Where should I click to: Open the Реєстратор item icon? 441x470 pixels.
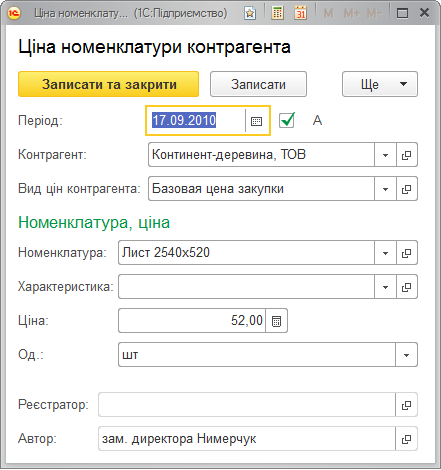click(x=406, y=405)
